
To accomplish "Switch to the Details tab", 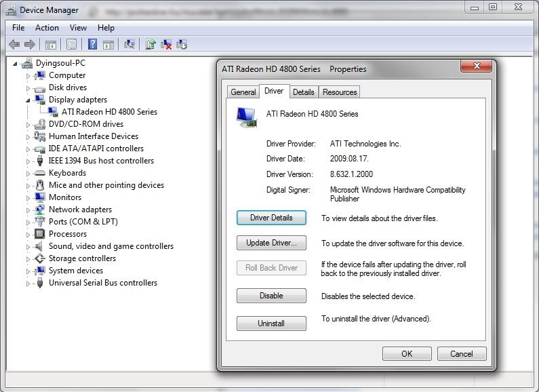I will tap(304, 92).
